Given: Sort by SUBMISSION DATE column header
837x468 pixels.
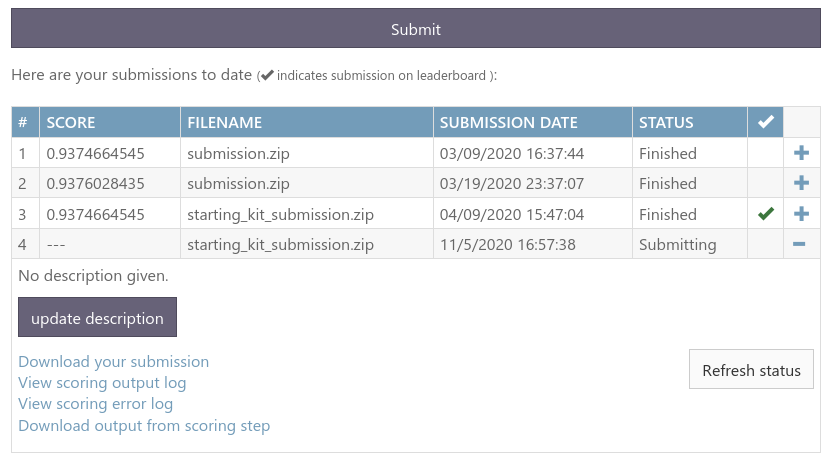Looking at the screenshot, I should (x=508, y=123).
